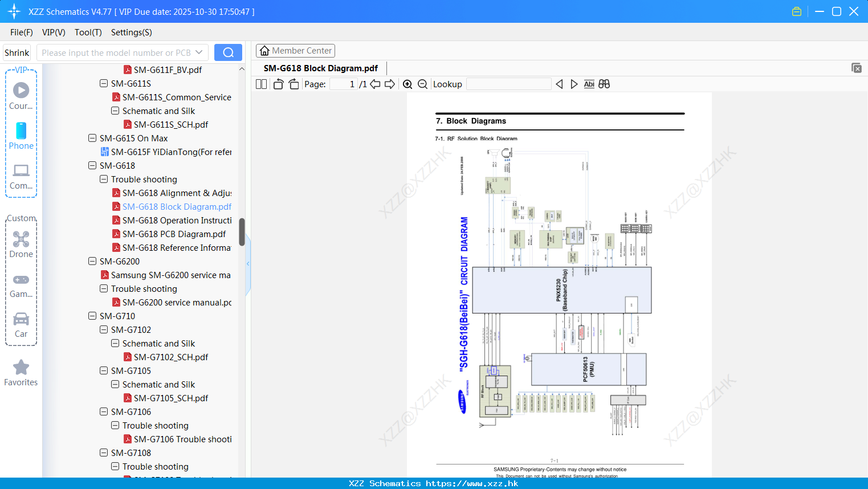Open the Settings(S) menu

tap(132, 32)
